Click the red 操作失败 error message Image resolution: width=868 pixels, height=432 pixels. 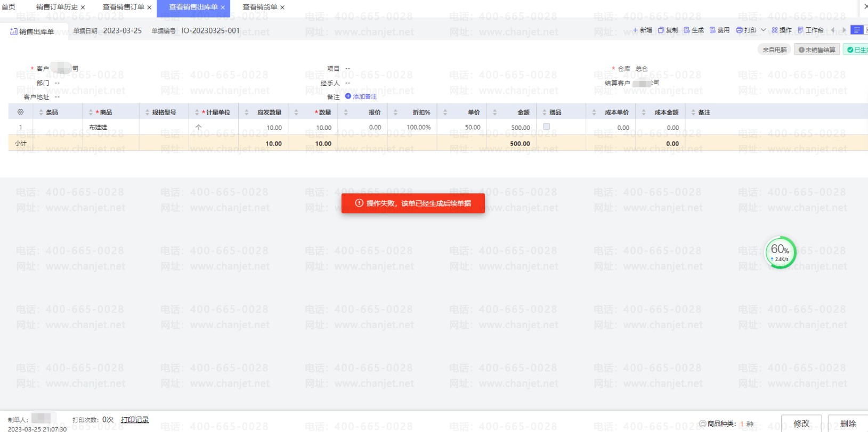coord(413,203)
